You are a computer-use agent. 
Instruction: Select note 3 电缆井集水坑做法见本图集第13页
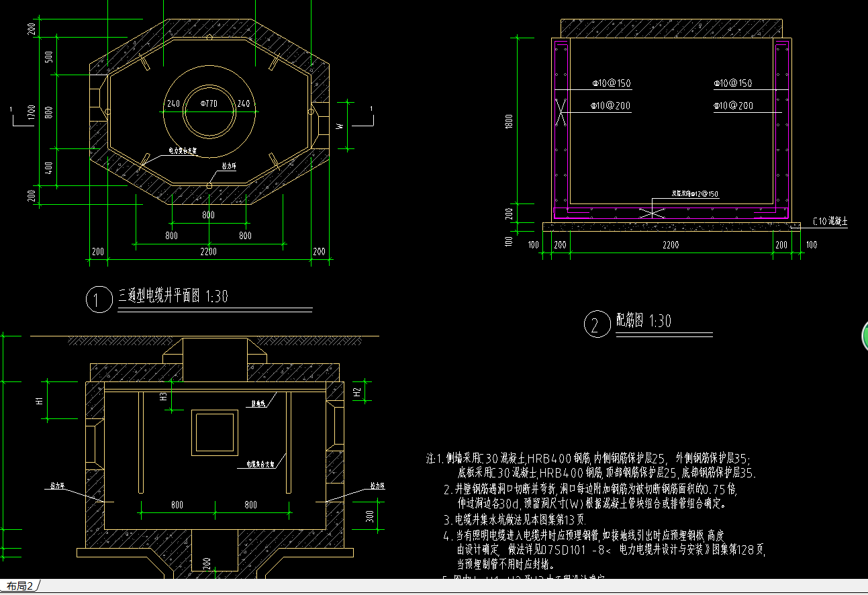tap(516, 520)
